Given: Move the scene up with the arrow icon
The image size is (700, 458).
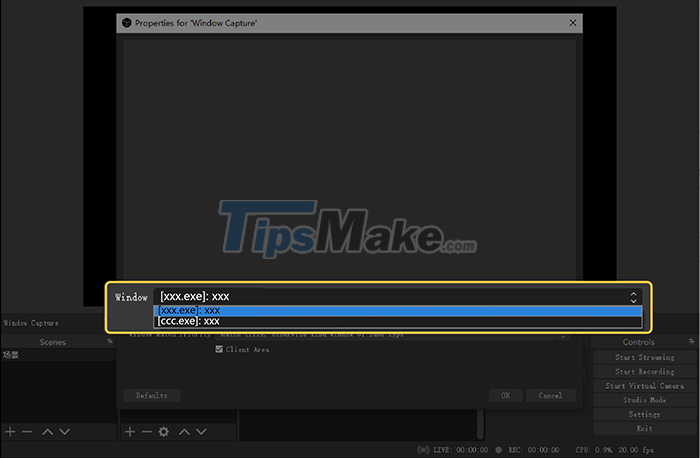Looking at the screenshot, I should pos(48,432).
